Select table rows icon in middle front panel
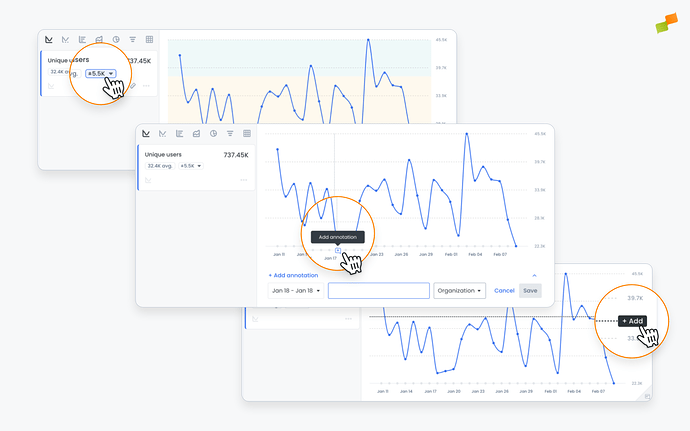This screenshot has width=690, height=431. (247, 133)
